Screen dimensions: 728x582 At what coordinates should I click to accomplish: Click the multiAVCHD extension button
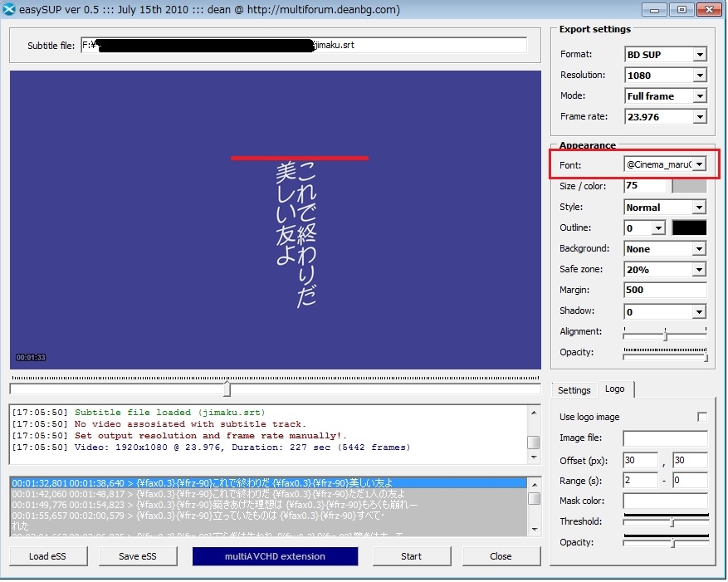click(275, 556)
